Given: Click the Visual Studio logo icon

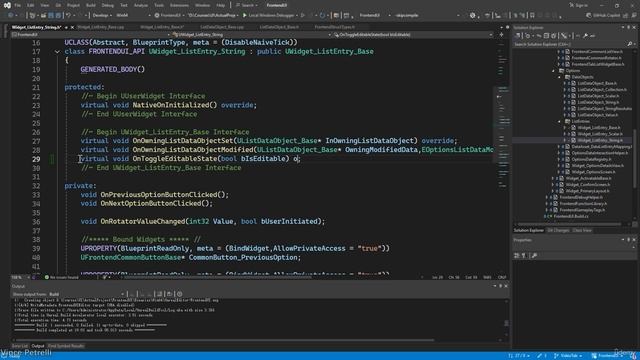Looking at the screenshot, I should (x=7, y=5).
